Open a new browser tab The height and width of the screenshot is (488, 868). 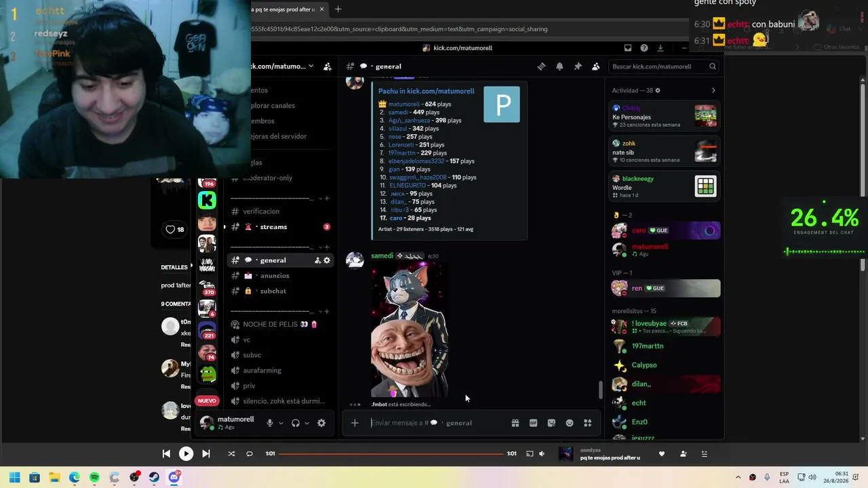pos(338,9)
